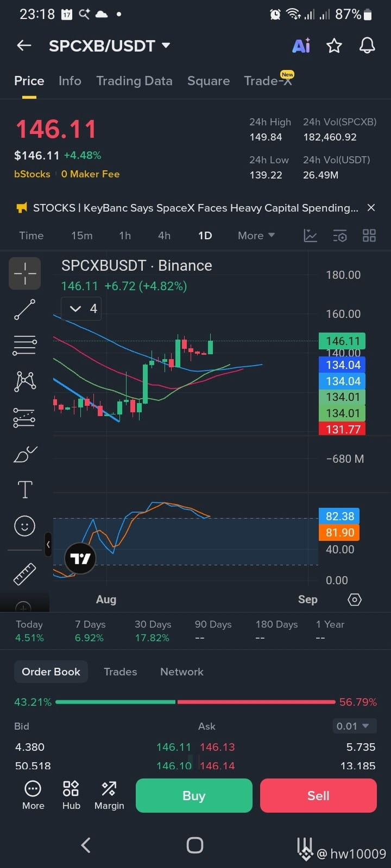Click the 146.11 current price axis label
Screen dimensions: 391x868
pos(342,341)
